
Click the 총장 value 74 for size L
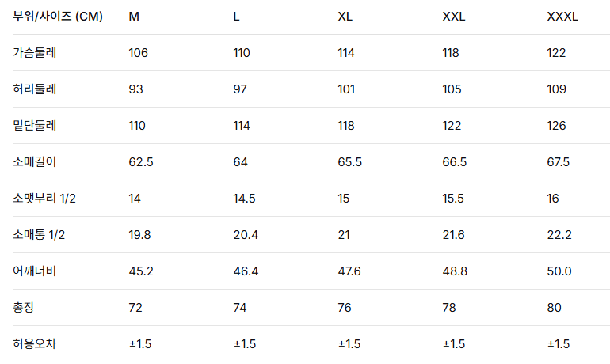tap(241, 308)
